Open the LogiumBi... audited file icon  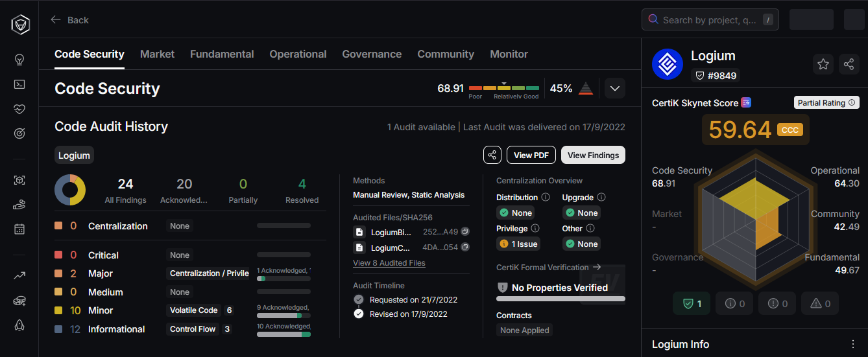click(359, 231)
